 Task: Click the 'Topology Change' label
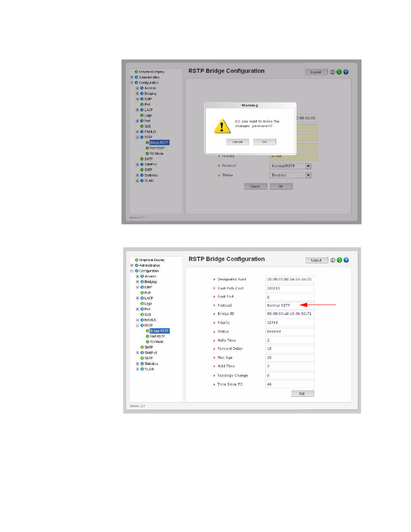tap(233, 376)
